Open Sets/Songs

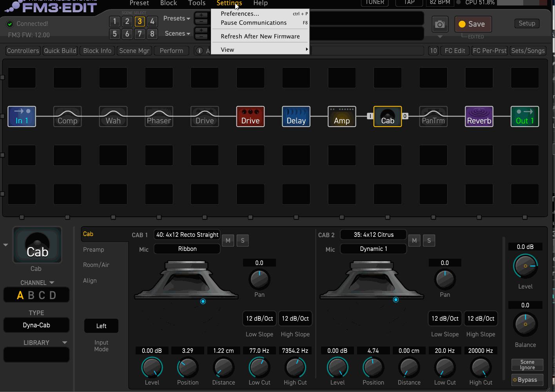point(528,51)
